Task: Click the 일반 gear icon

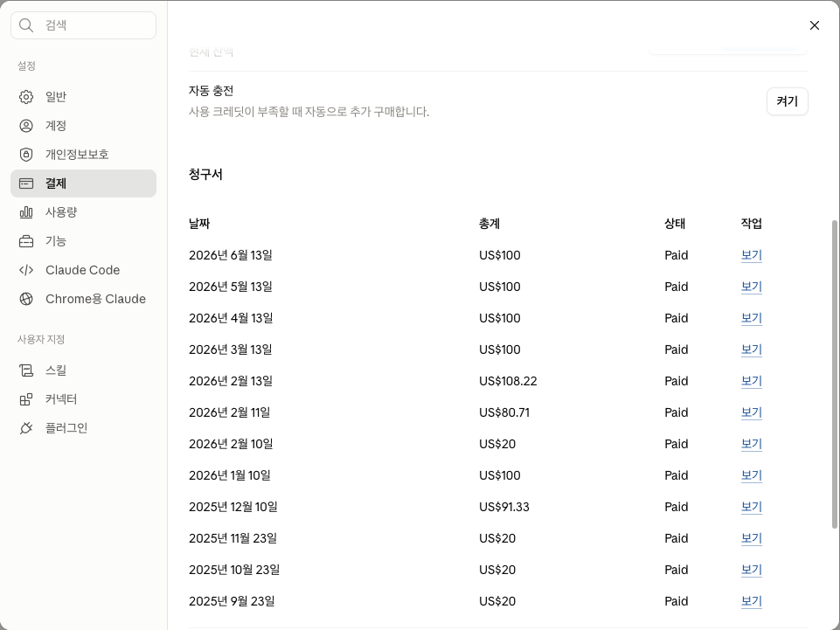Action: point(25,97)
